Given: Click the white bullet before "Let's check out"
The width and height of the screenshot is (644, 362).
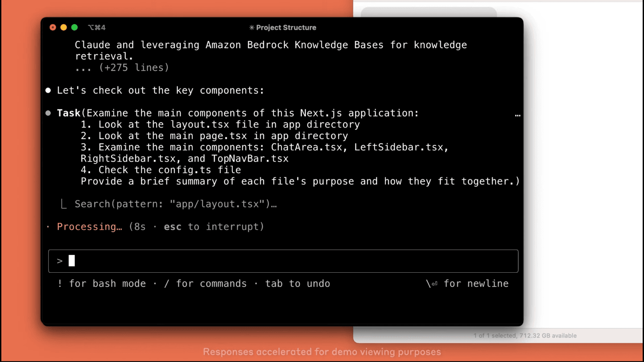Looking at the screenshot, I should (48, 91).
